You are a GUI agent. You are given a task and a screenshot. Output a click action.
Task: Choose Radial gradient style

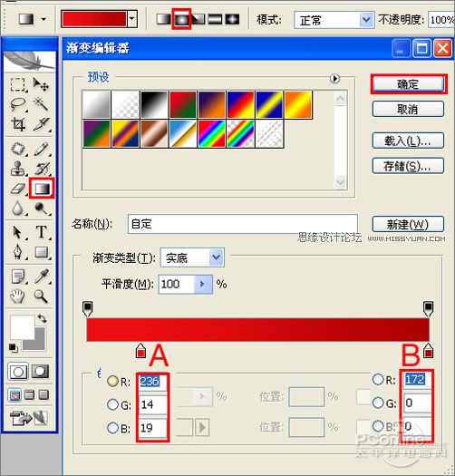tap(181, 19)
